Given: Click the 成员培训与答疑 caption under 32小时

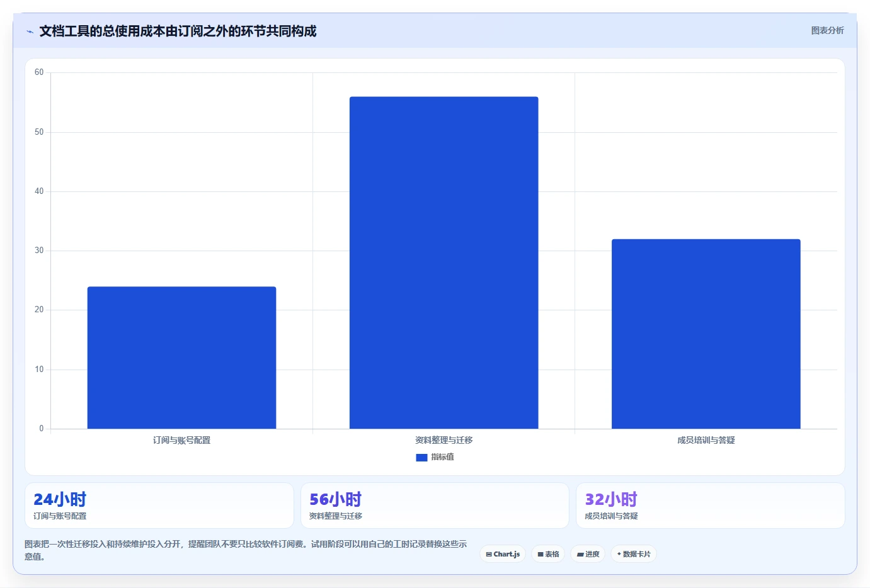Looking at the screenshot, I should [611, 516].
